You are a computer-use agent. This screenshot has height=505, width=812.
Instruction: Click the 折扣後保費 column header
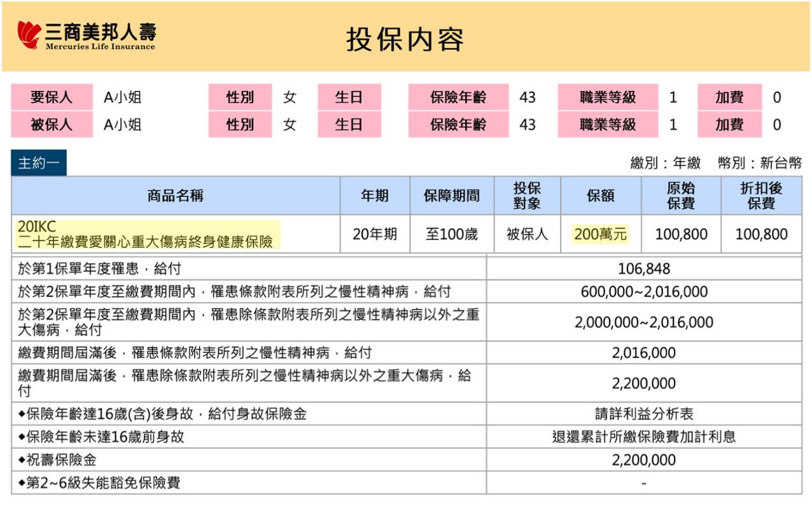pos(761,196)
